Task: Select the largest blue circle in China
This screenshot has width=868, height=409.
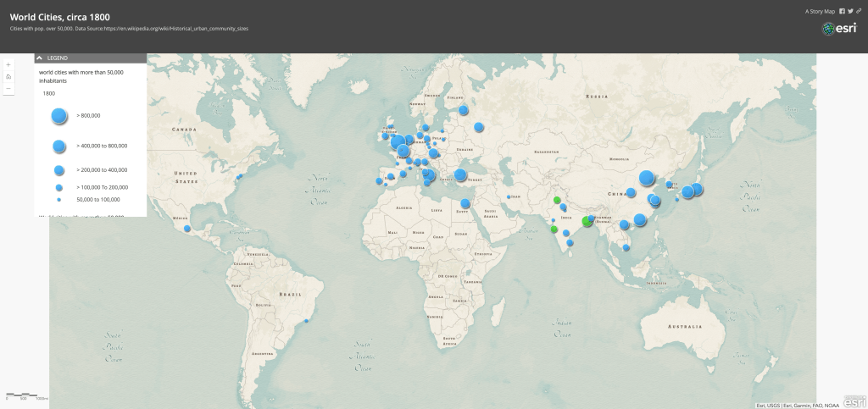Action: click(x=646, y=178)
